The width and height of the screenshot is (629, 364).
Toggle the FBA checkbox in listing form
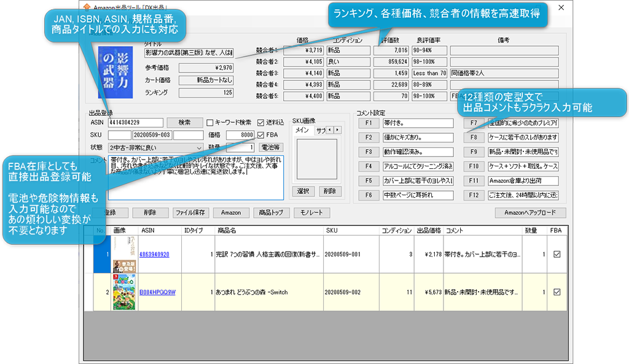click(x=261, y=135)
